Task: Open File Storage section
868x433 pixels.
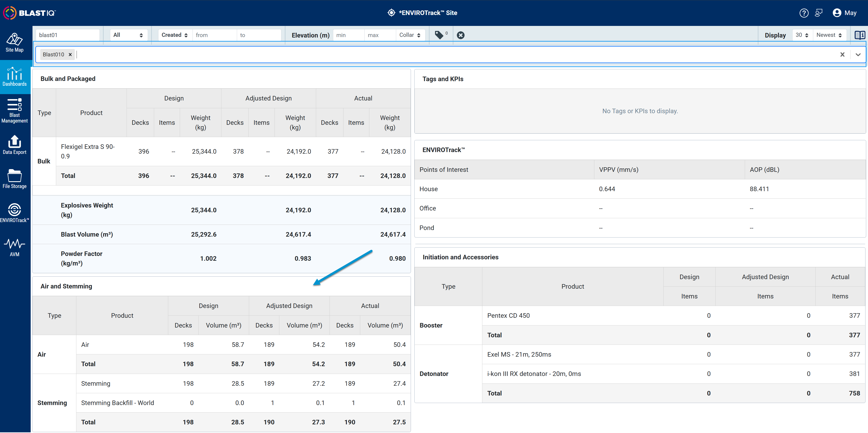Action: 15,179
